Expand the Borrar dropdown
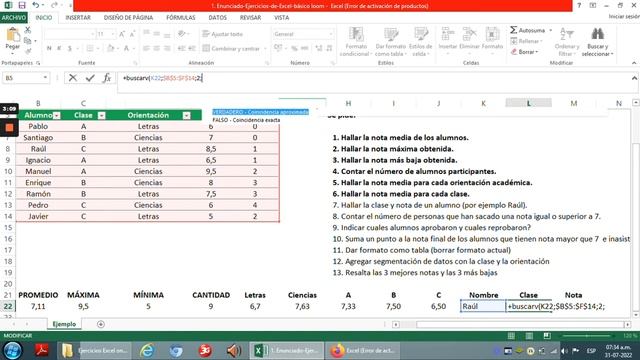This screenshot has height=360, width=640. [537, 52]
